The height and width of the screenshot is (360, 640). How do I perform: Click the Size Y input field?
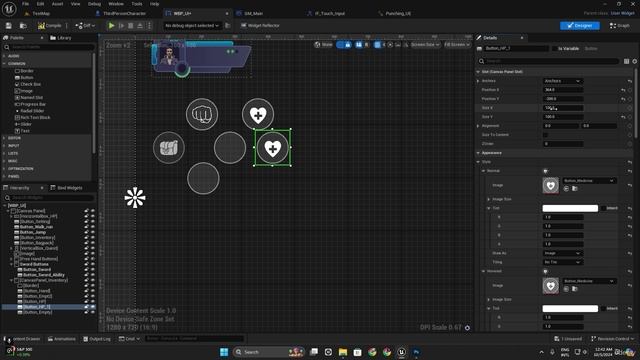click(563, 117)
